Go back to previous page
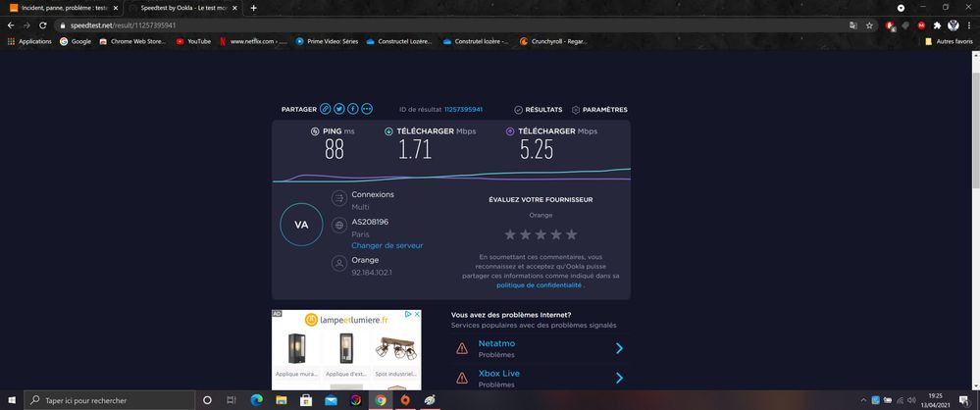The width and height of the screenshot is (980, 410). tap(11, 26)
